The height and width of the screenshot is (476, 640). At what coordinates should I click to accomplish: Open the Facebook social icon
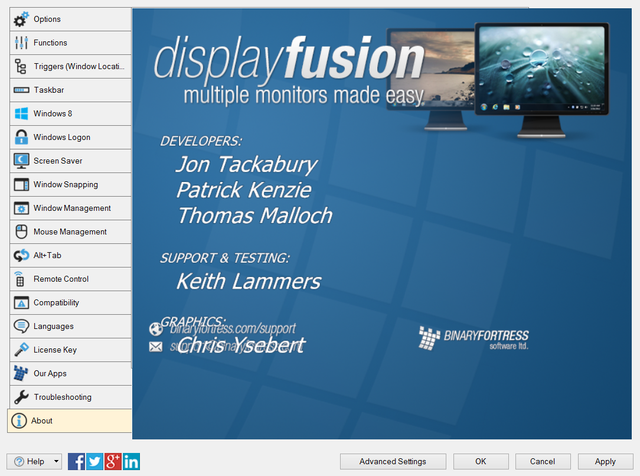76,462
